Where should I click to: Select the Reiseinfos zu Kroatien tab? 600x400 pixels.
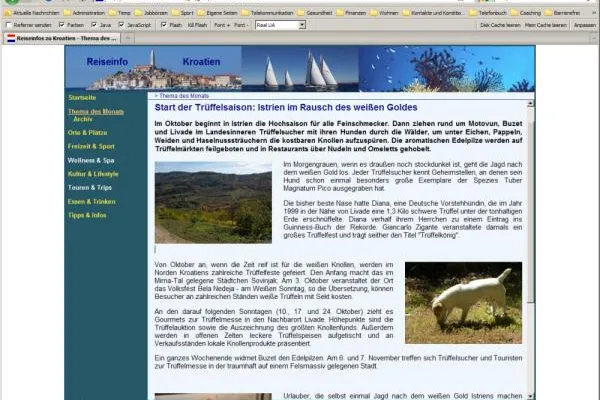62,38
